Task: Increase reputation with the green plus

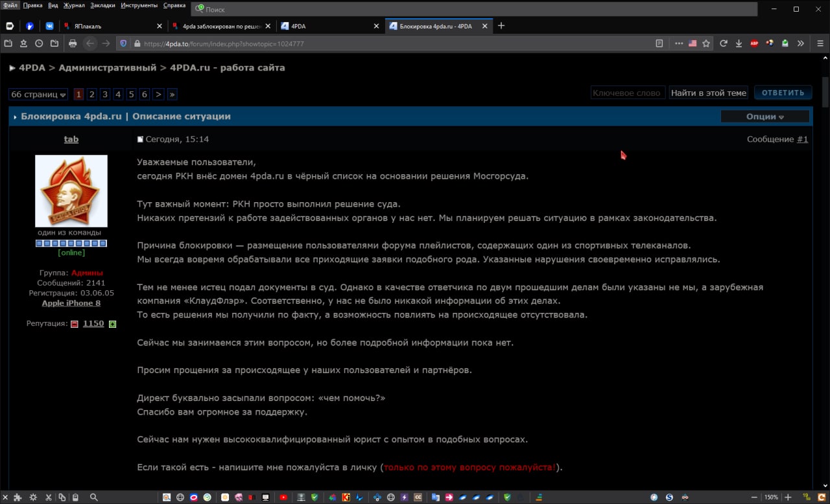Action: (112, 324)
